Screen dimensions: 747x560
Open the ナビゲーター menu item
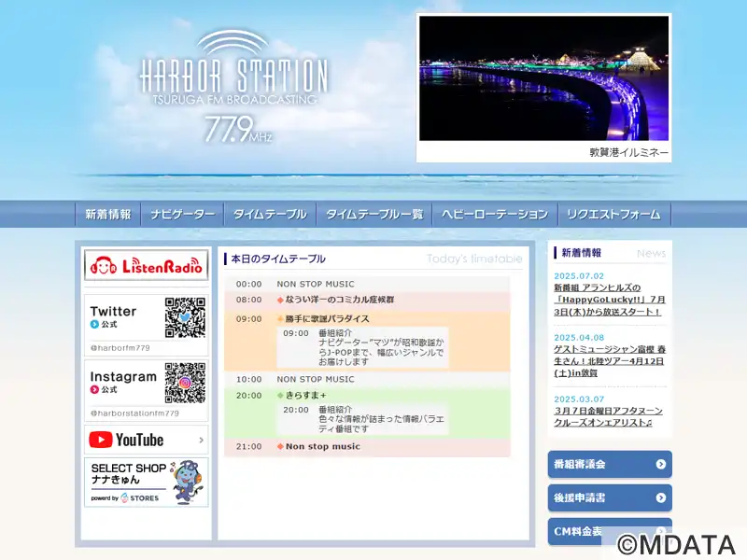183,215
